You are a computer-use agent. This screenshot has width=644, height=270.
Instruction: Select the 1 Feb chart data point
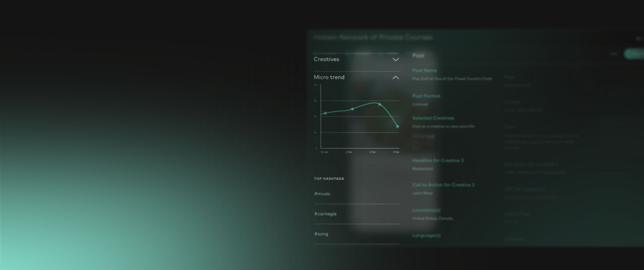click(352, 109)
